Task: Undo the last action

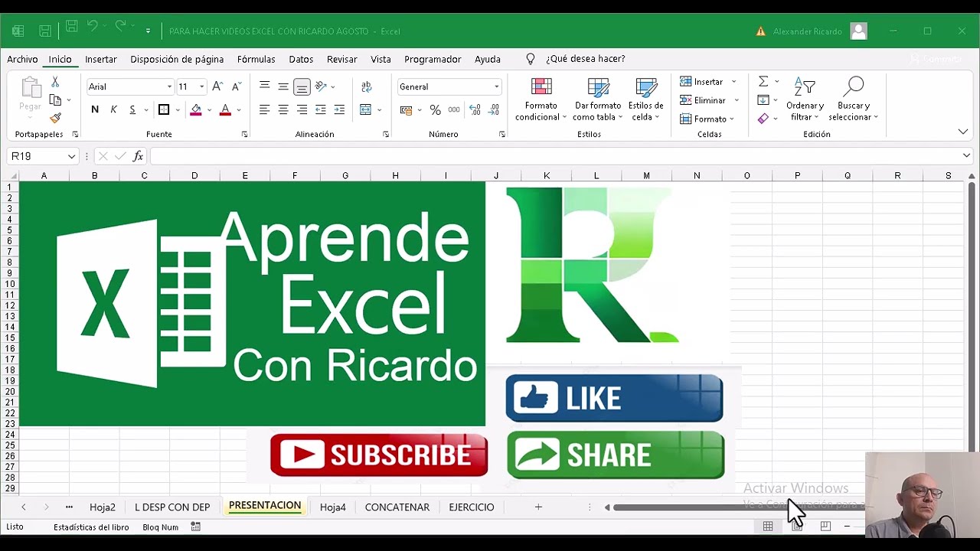Action: (x=93, y=27)
